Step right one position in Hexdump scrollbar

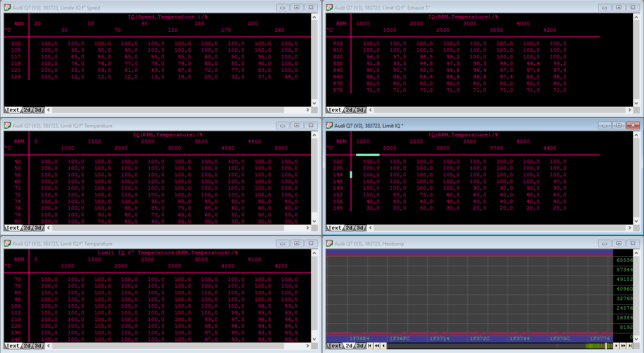pos(616,346)
